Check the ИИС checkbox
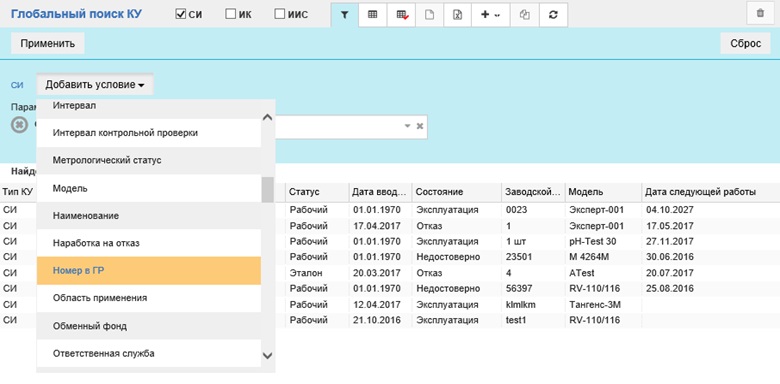 (280, 14)
